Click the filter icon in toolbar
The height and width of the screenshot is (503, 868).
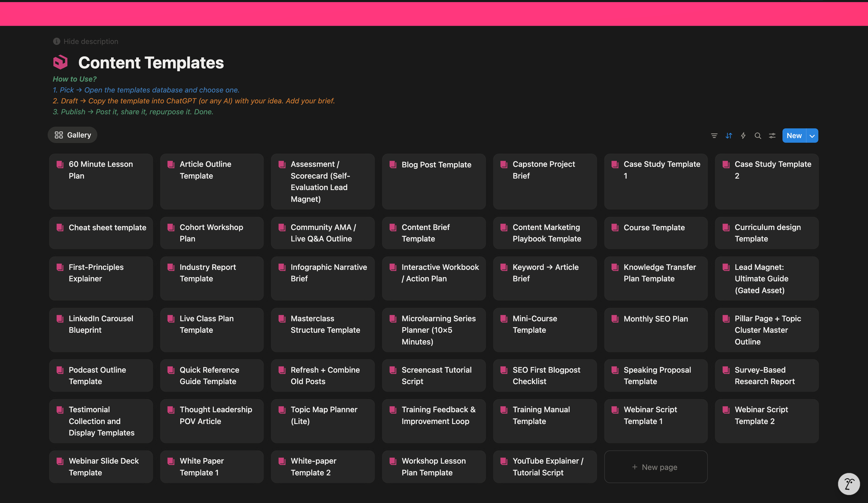click(714, 136)
